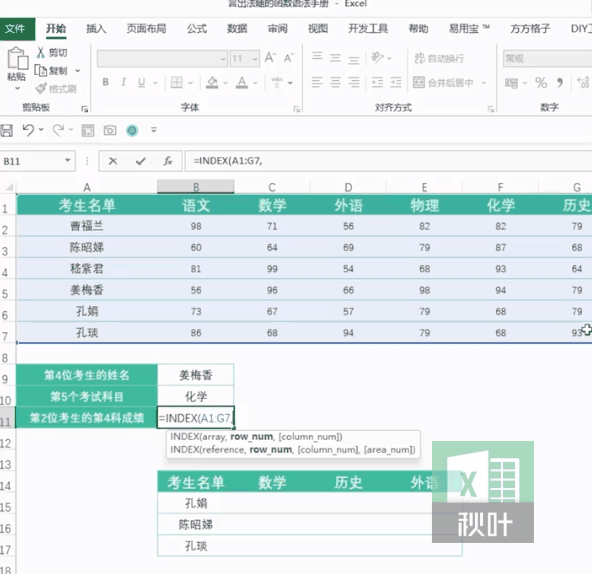Increase font size with the larger A
592x574 pixels.
[x=270, y=58]
